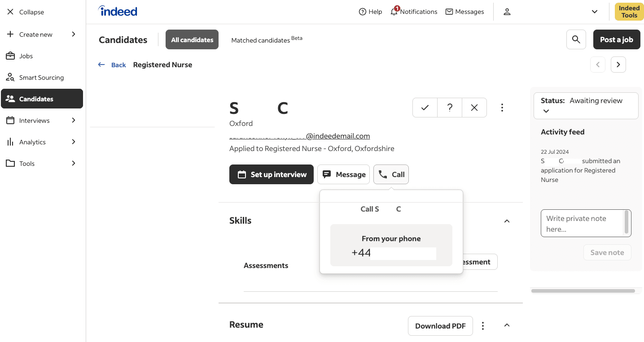
Task: Open candidate more options three dots
Action: pos(502,108)
